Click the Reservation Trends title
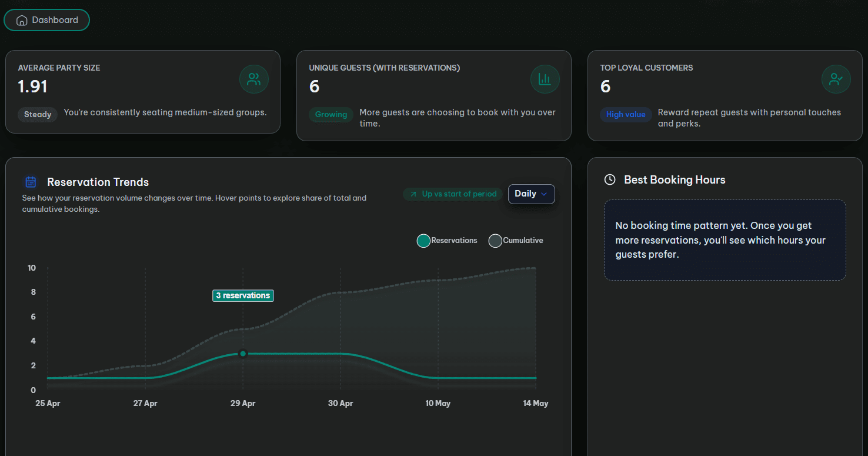868x456 pixels. click(98, 182)
